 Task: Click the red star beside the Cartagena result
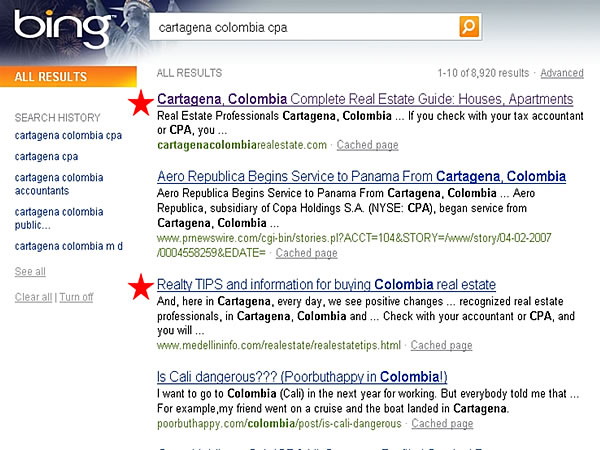[x=142, y=101]
